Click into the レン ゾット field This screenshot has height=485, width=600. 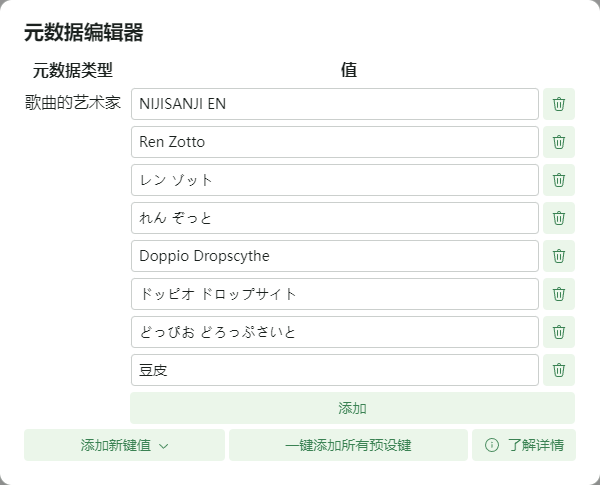pyautogui.click(x=334, y=180)
